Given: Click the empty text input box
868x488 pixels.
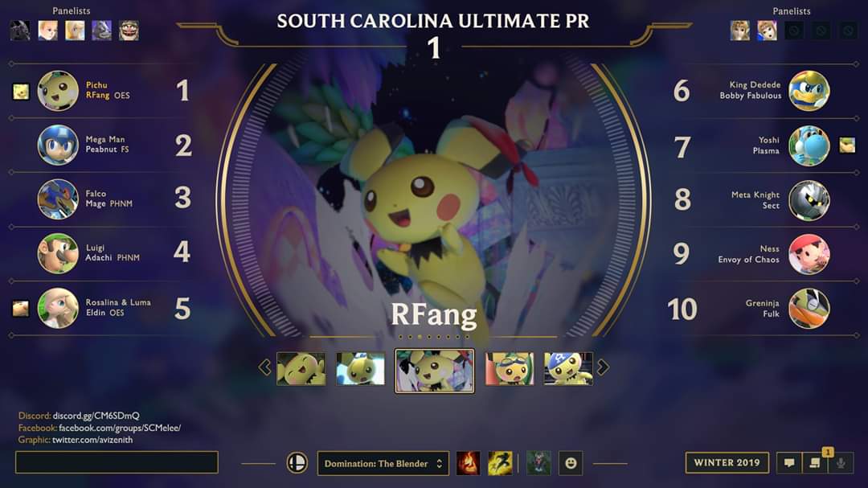Looking at the screenshot, I should coord(117,462).
